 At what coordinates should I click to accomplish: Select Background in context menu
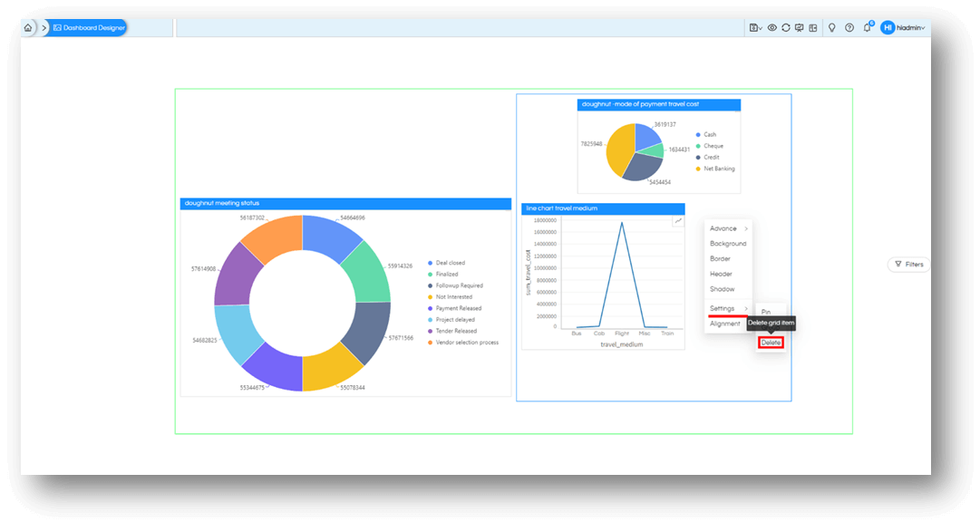[728, 244]
